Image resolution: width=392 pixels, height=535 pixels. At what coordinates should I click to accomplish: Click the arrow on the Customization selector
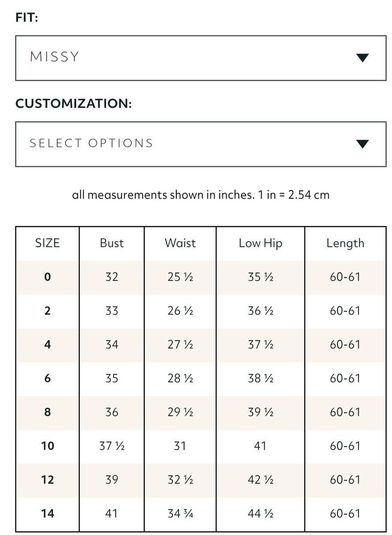pyautogui.click(x=363, y=144)
